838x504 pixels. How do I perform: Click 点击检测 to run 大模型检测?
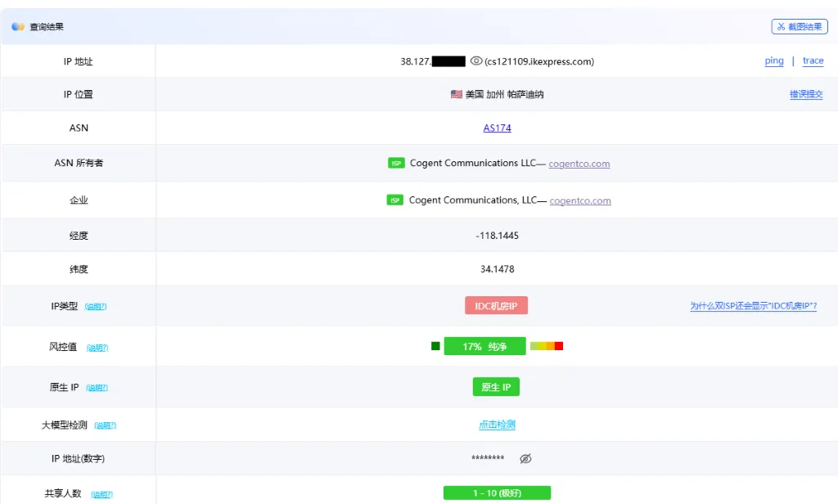[x=496, y=424]
